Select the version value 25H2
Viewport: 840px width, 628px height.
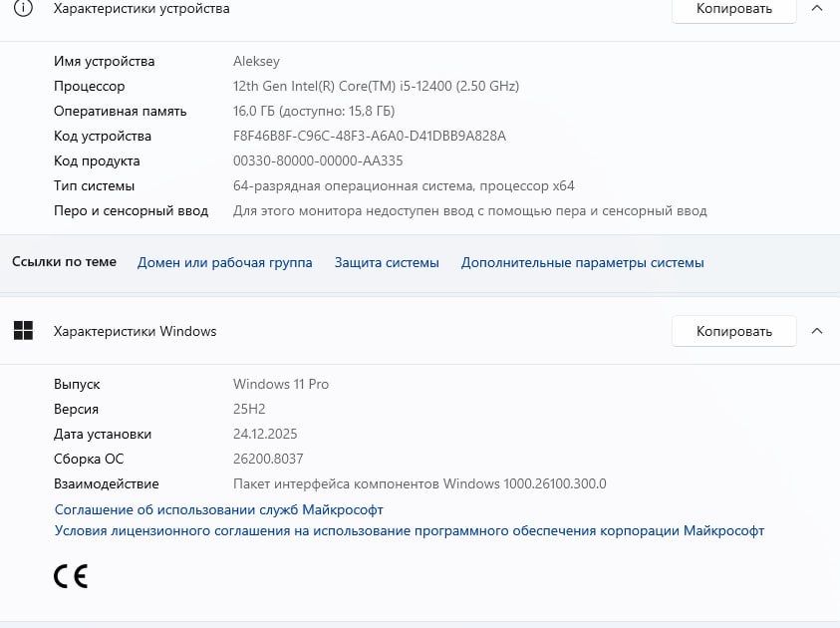click(x=249, y=409)
